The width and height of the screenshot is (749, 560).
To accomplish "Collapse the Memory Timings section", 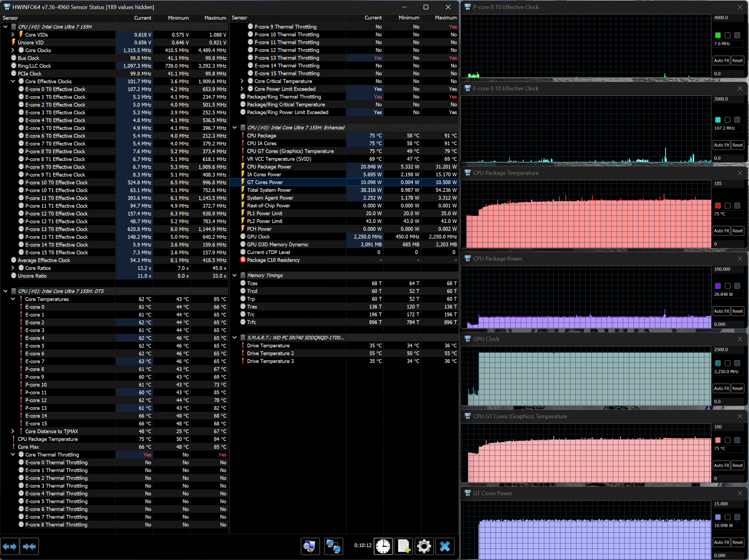I will click(x=235, y=275).
